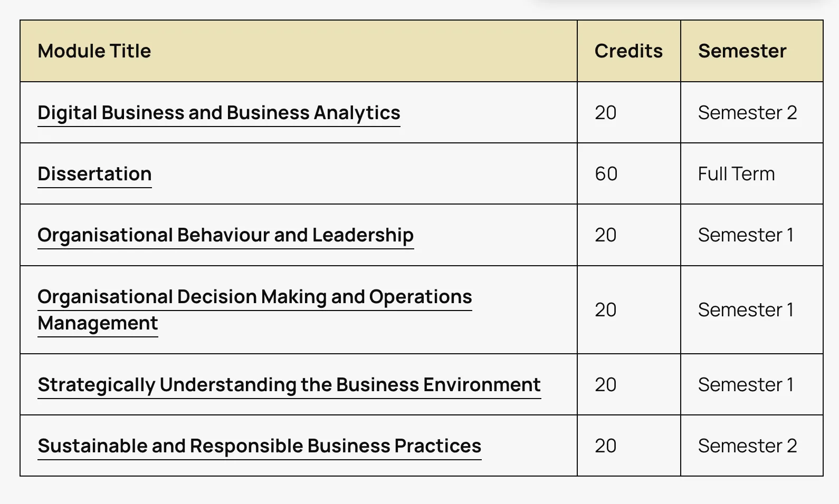Click Semester 2 in Sustainable Business Practices row
Image resolution: width=839 pixels, height=504 pixels.
[x=747, y=446]
